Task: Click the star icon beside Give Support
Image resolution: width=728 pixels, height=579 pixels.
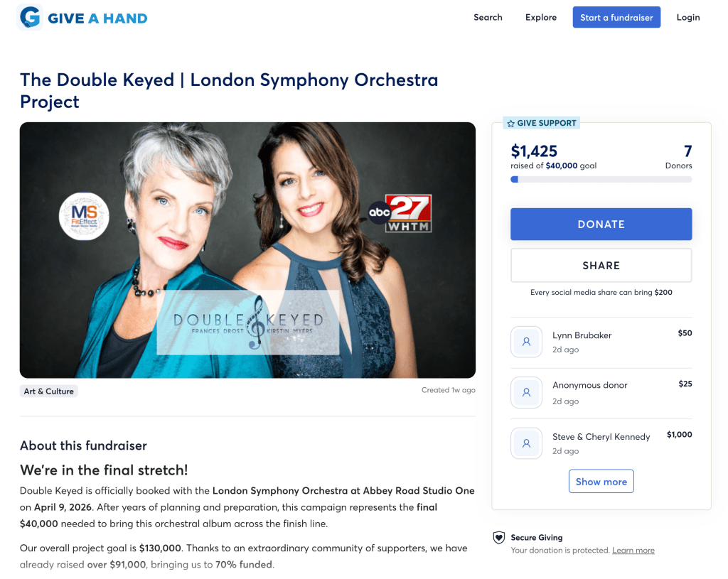Action: click(510, 124)
